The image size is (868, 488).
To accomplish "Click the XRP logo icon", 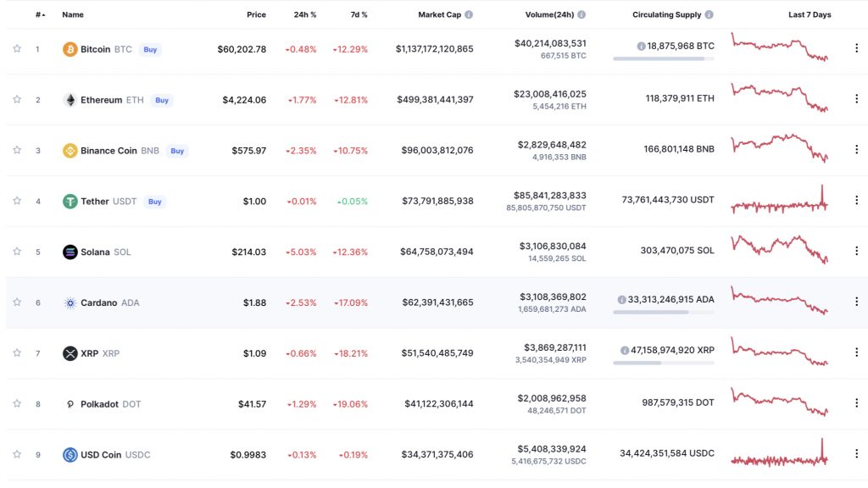I will coord(70,353).
